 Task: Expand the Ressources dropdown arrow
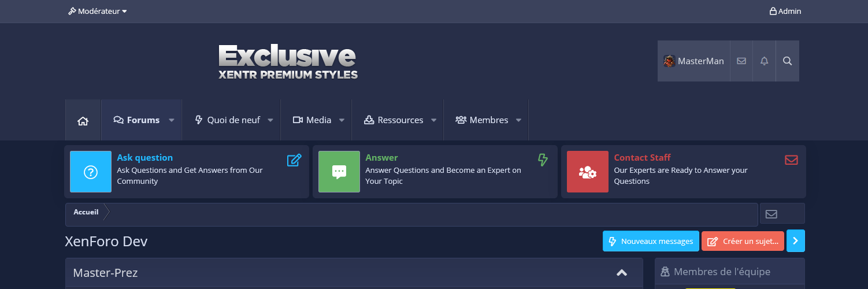[433, 120]
